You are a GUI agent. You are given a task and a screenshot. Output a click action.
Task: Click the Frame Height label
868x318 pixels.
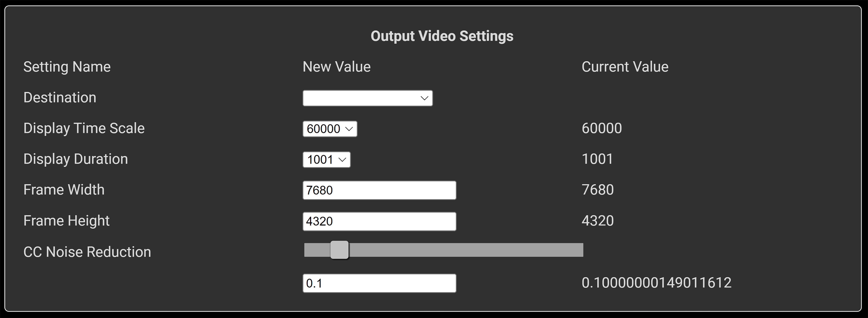(66, 221)
